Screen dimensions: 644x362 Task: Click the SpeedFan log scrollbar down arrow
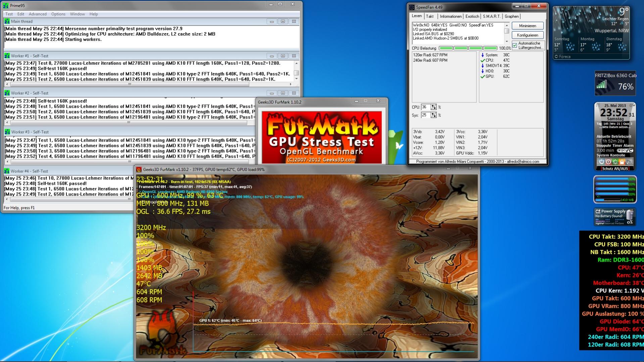point(507,41)
